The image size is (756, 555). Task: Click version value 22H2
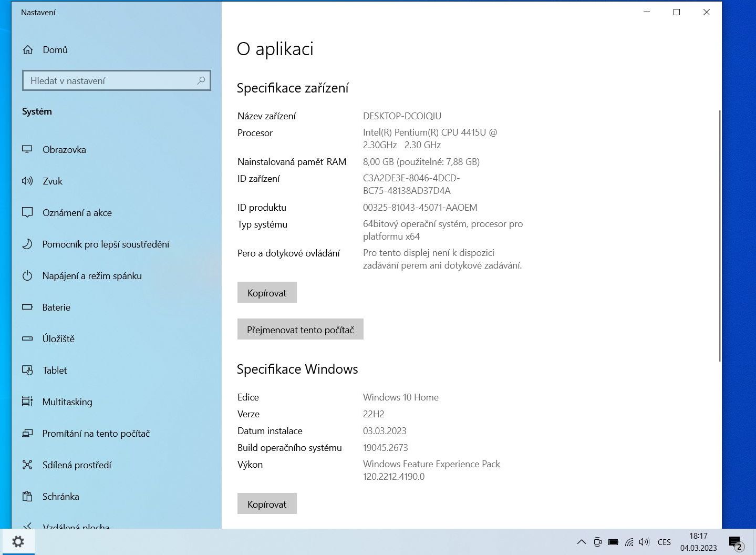374,414
